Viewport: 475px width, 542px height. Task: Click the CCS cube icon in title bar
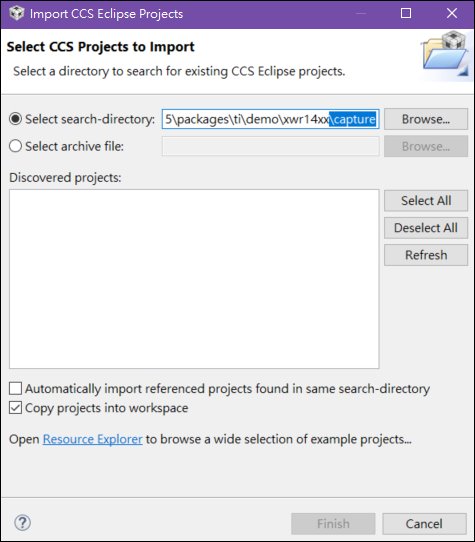point(16,13)
